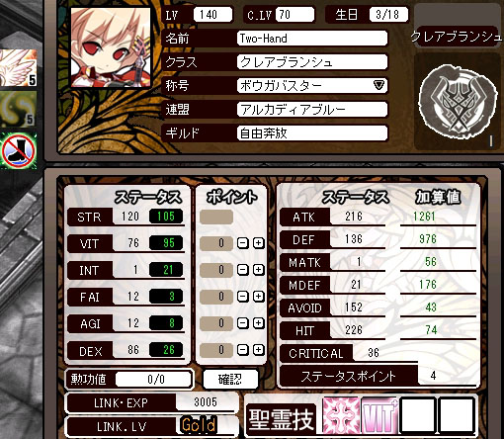504x439 pixels.
Task: Decrease FAI points with minus button
Action: (243, 297)
